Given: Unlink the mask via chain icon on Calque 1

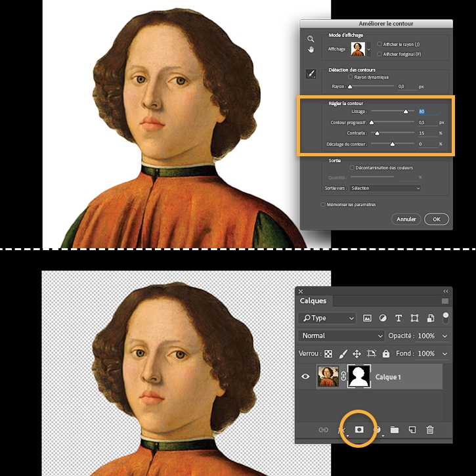Looking at the screenshot, I should 343,376.
